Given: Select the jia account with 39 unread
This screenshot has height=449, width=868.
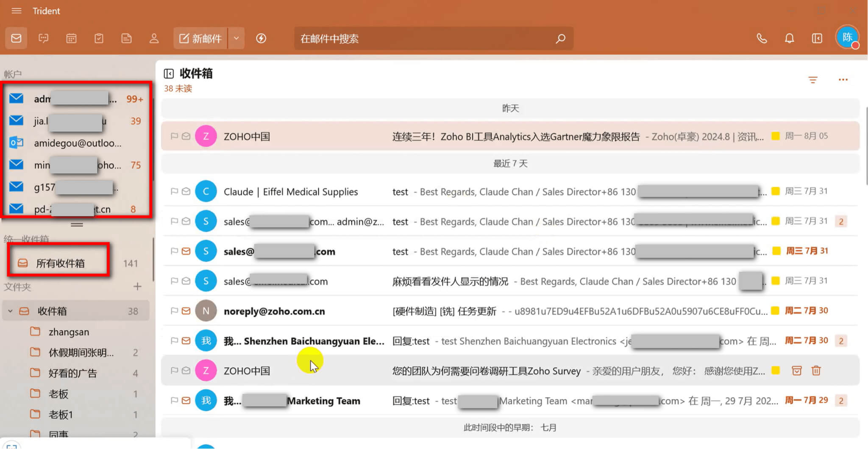Looking at the screenshot, I should pos(76,121).
